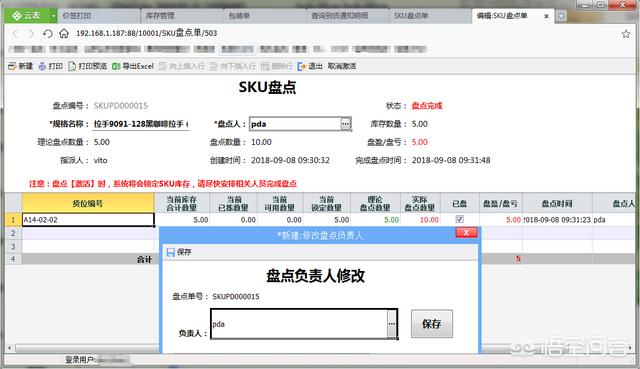Bookmark page with the star icon

coord(626,34)
